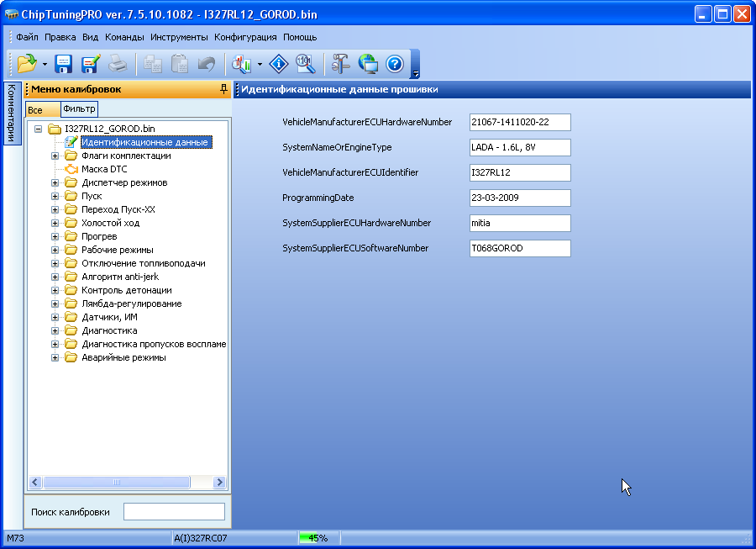Open the Помощь menu
This screenshot has height=549, width=756.
pyautogui.click(x=300, y=37)
